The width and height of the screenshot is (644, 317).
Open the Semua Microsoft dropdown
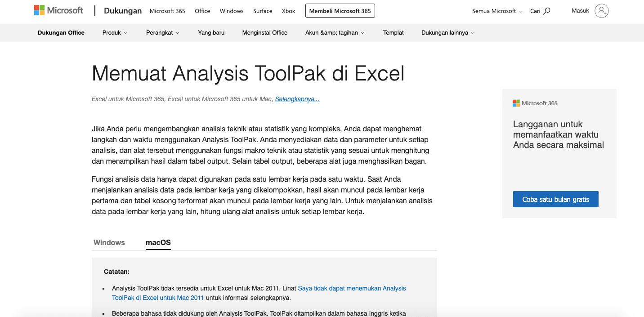click(x=497, y=11)
